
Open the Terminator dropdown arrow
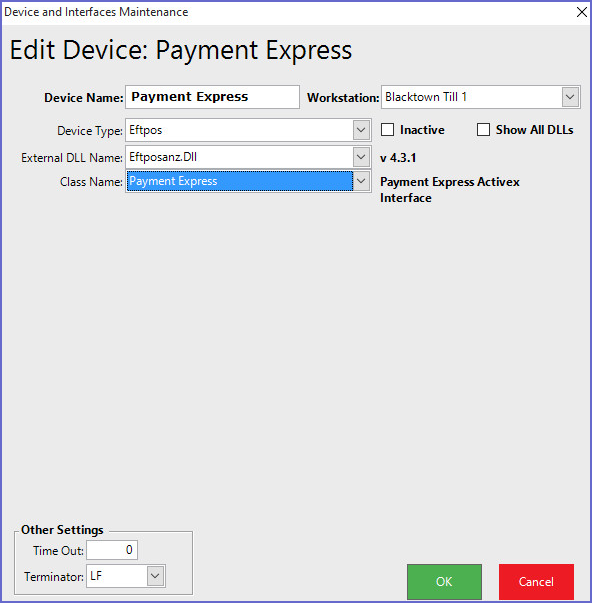[155, 576]
